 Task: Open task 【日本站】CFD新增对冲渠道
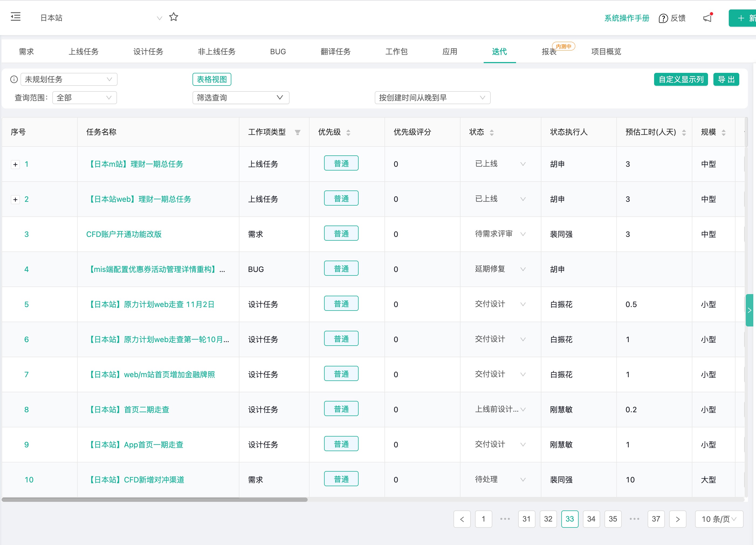pyautogui.click(x=135, y=479)
